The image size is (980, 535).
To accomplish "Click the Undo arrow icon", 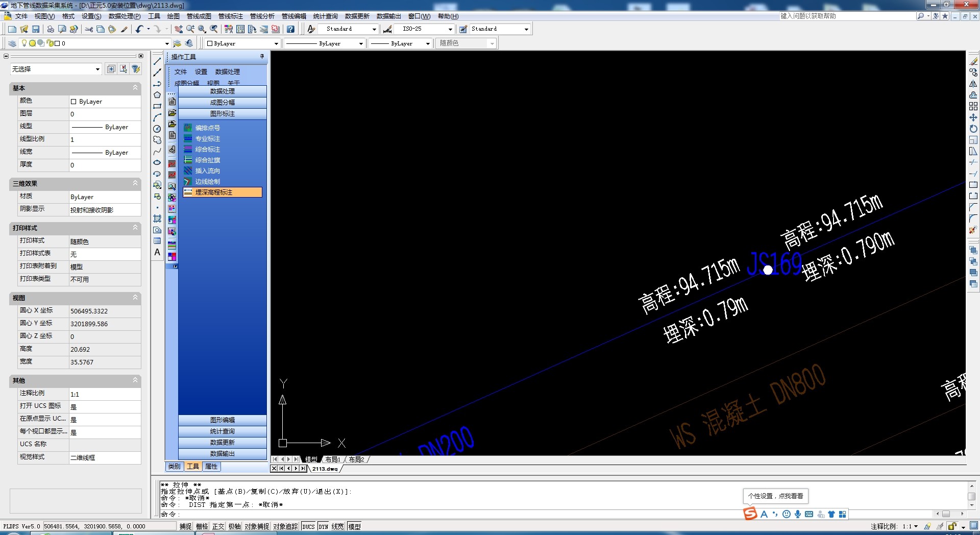I will [139, 29].
